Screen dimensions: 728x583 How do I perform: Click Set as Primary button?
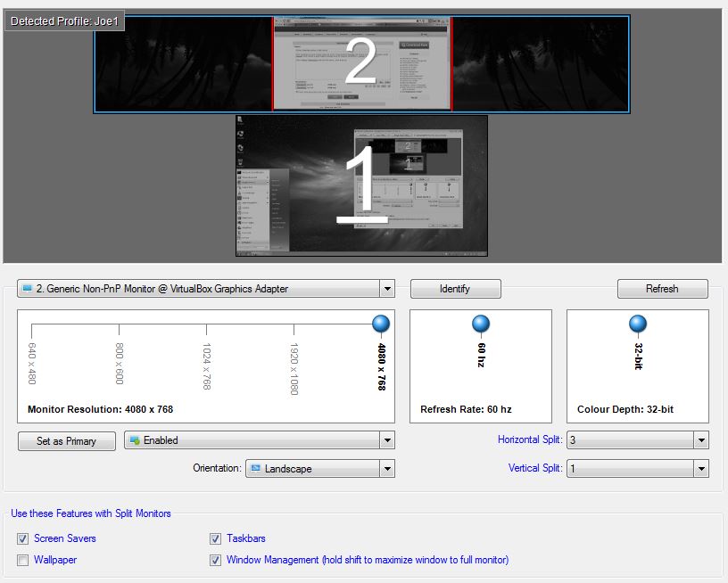pos(67,441)
